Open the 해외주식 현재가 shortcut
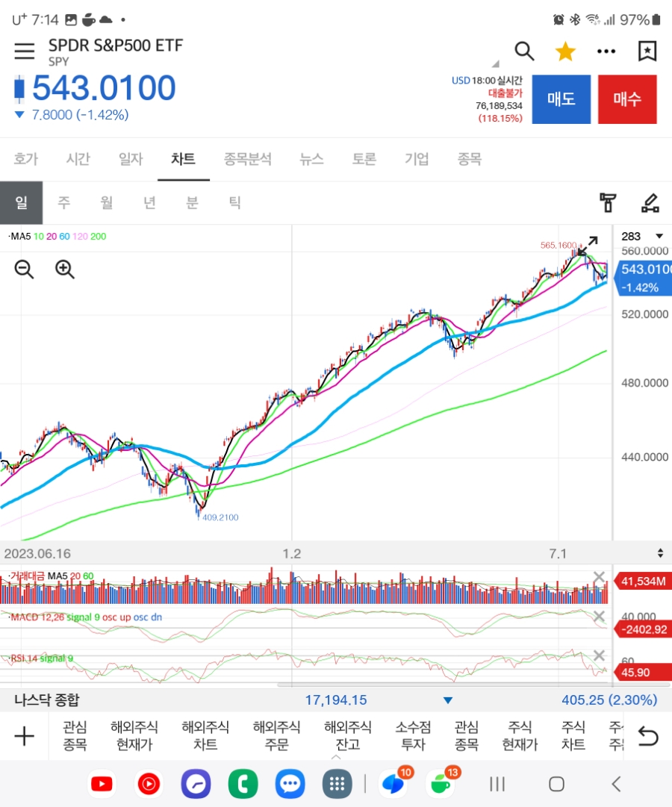The height and width of the screenshot is (807, 672). point(134,736)
